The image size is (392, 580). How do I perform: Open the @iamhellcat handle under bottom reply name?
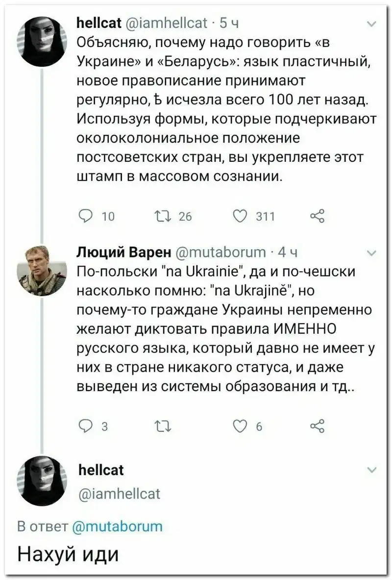119,493
